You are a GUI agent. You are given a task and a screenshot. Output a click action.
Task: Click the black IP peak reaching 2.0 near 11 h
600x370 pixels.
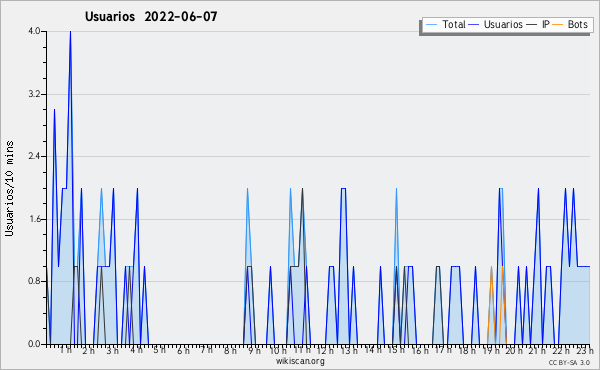(303, 189)
